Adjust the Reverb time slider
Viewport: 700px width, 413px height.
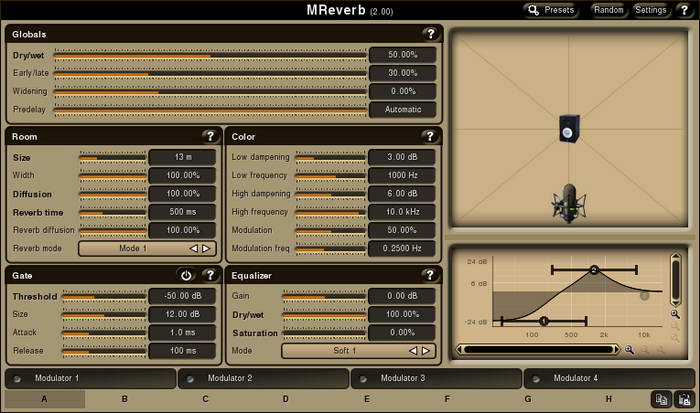pyautogui.click(x=112, y=212)
